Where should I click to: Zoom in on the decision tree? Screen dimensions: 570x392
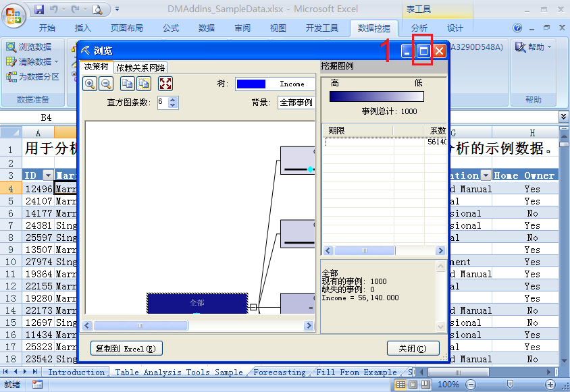89,84
